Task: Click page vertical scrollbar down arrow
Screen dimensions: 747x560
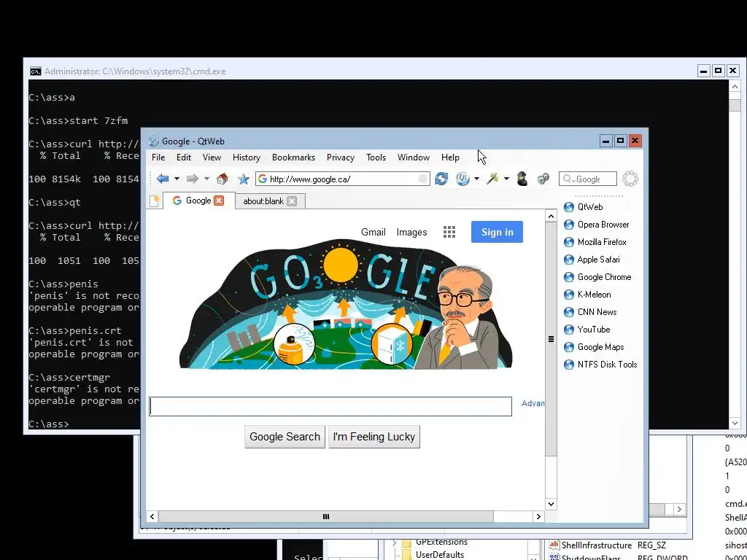Action: pyautogui.click(x=551, y=504)
